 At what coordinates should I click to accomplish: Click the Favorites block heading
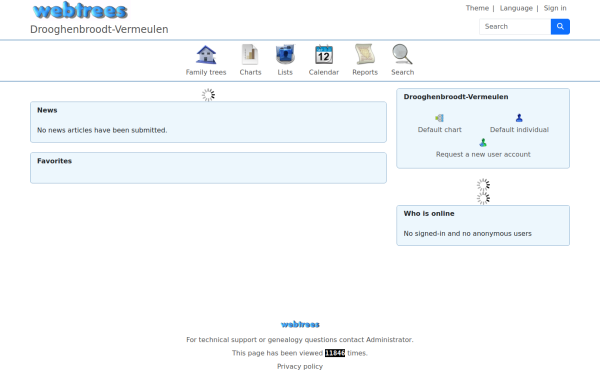[54, 161]
